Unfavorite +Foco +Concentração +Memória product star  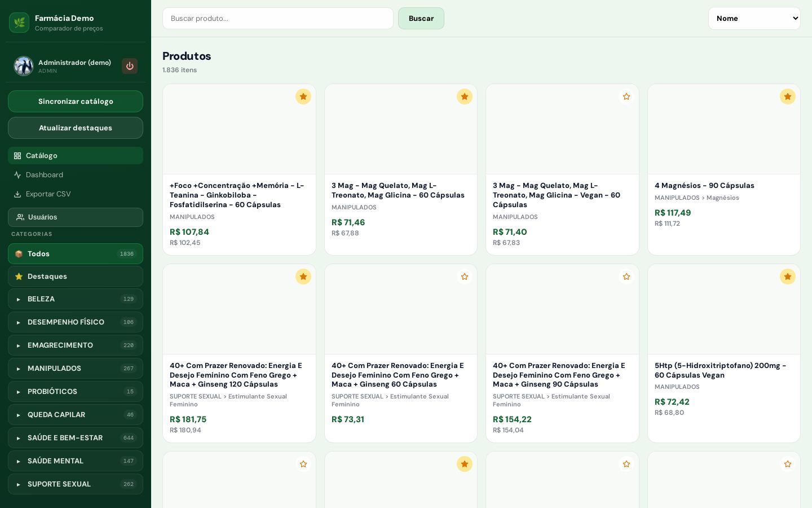pyautogui.click(x=303, y=97)
